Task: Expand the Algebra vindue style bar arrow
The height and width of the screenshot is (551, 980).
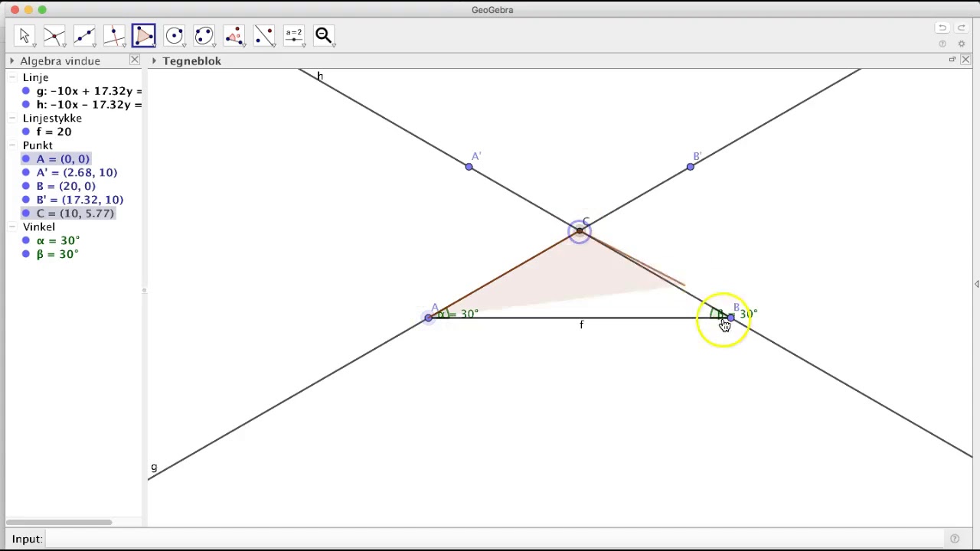Action: [x=11, y=60]
